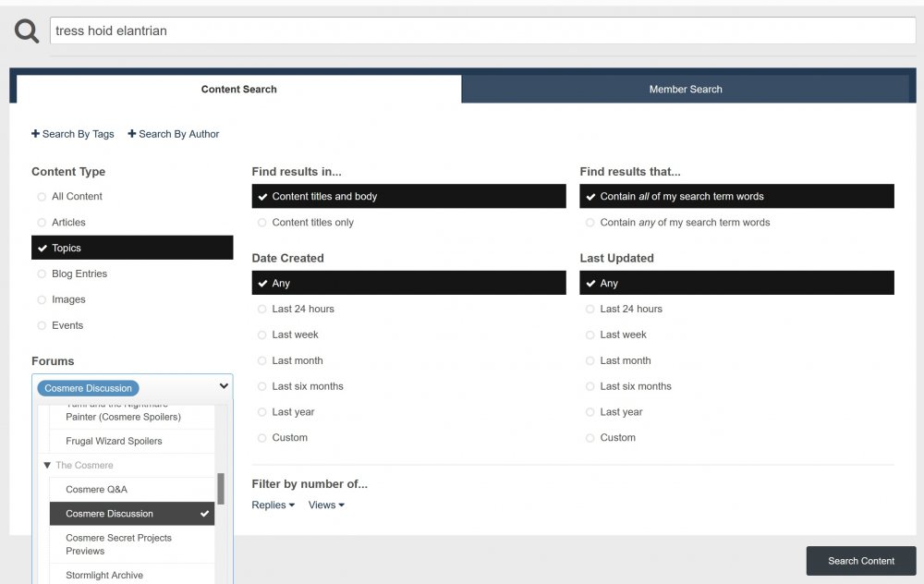Viewport: 924px width, 584px height.
Task: Select Frugal Wizard Spoilers forum
Action: pyautogui.click(x=132, y=441)
